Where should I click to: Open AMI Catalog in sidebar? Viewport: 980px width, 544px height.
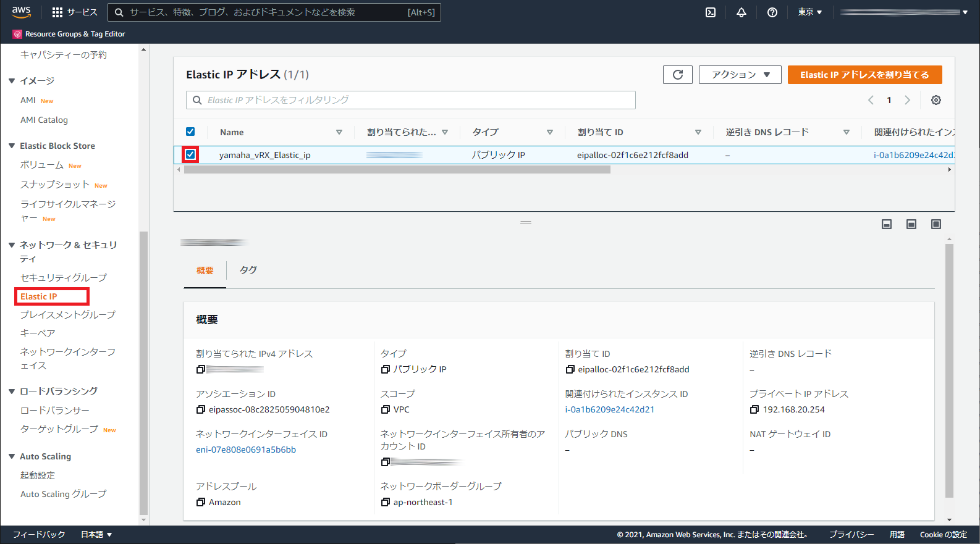(44, 120)
